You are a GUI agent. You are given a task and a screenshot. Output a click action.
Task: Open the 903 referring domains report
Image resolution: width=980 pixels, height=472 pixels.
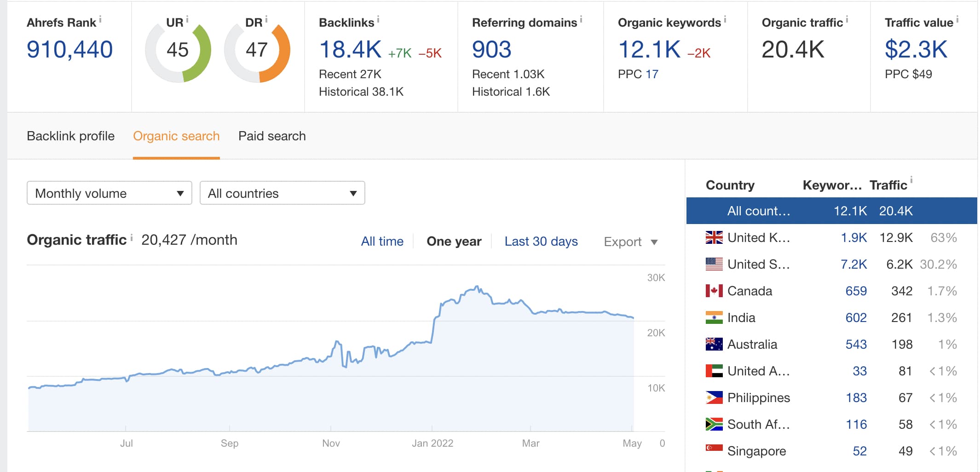(491, 50)
